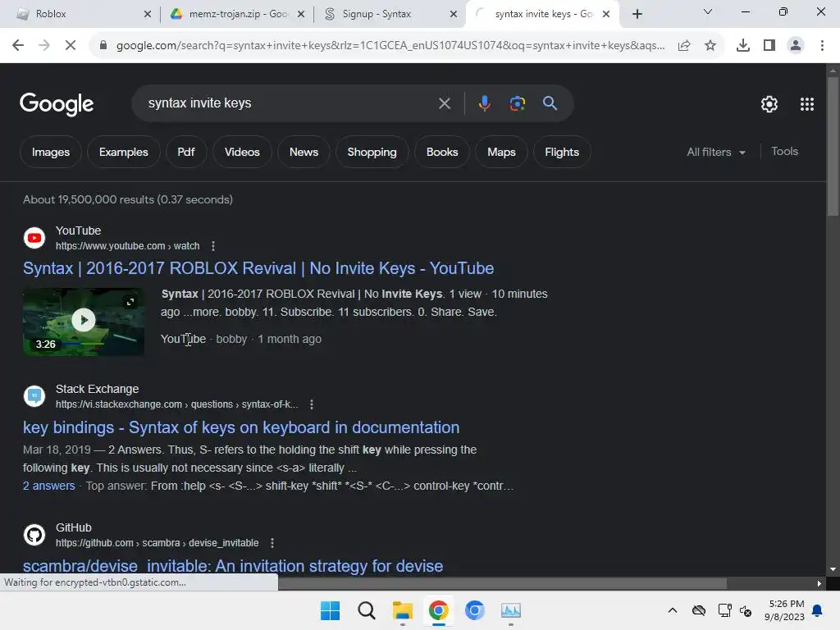Go to the Google logo homepage
The image size is (840, 630).
[57, 104]
